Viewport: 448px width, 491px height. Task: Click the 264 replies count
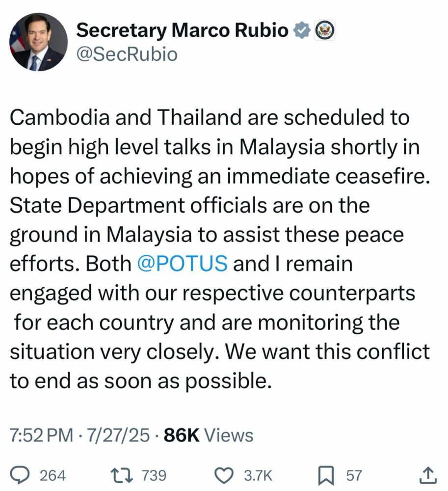(x=52, y=475)
